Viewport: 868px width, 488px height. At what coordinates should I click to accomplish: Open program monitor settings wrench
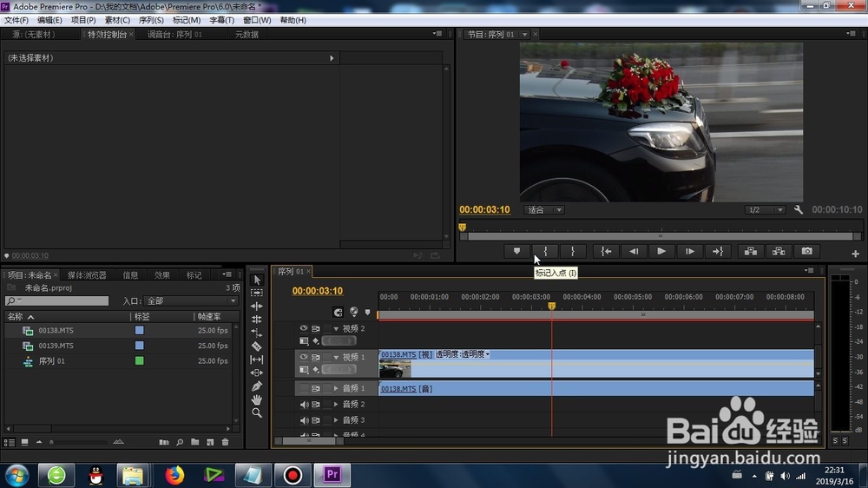click(799, 210)
